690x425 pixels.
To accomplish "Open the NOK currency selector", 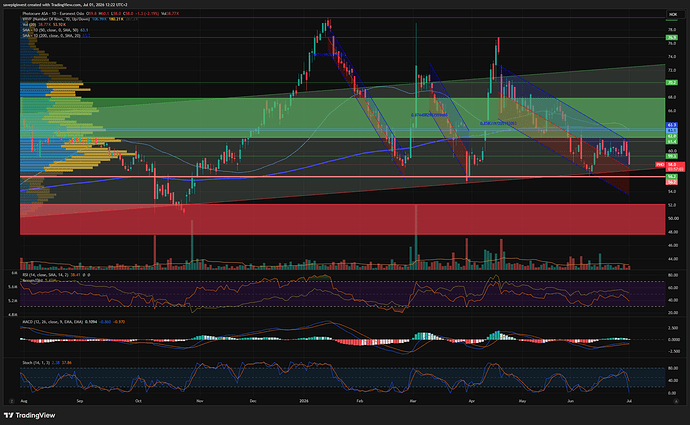I will coord(673,15).
